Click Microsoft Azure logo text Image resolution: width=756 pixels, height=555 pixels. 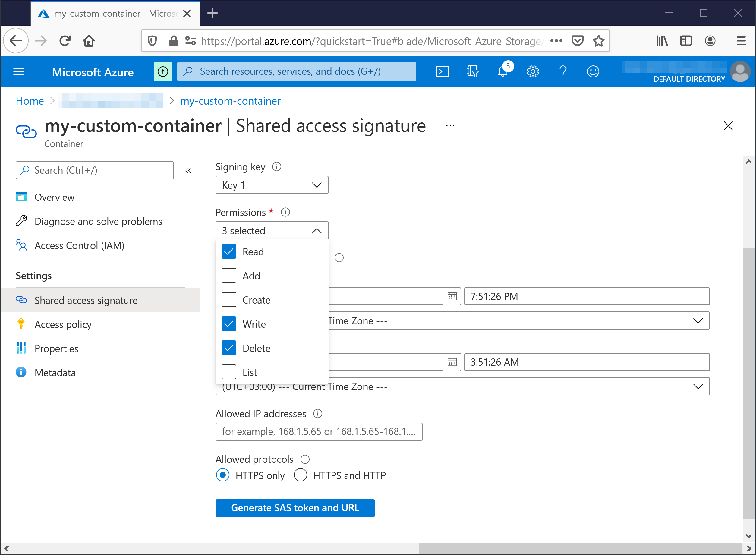(x=93, y=72)
